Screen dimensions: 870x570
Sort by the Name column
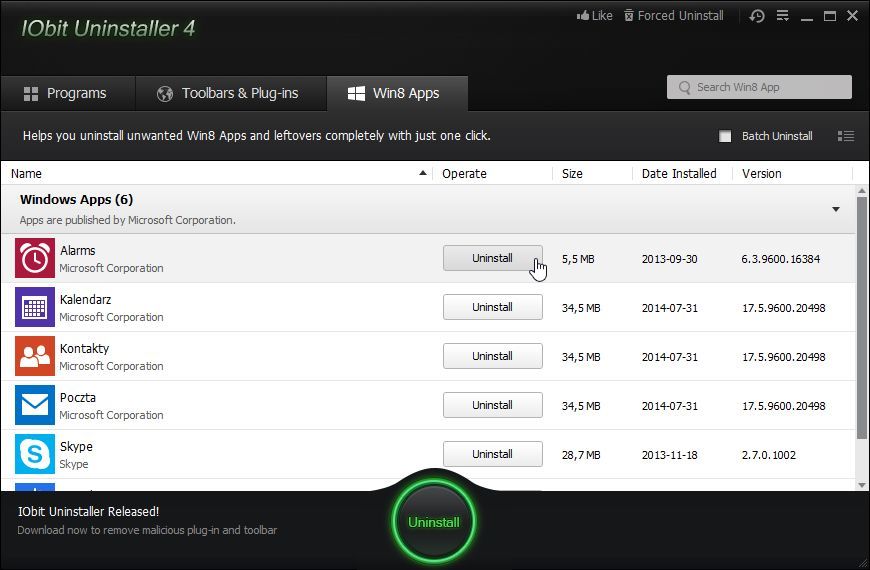click(216, 174)
